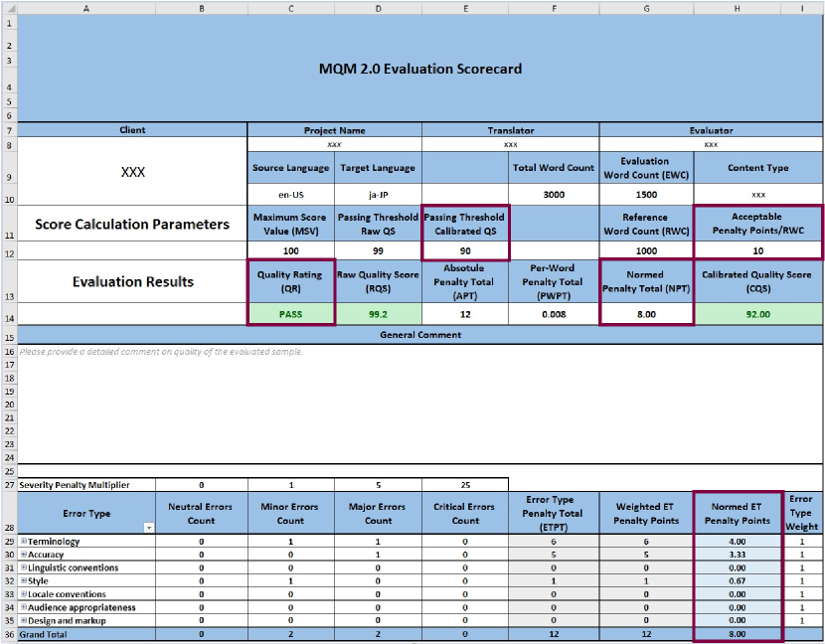Click the MQM 2.0 Evaluation Scorecard title
825x644 pixels.
420,69
